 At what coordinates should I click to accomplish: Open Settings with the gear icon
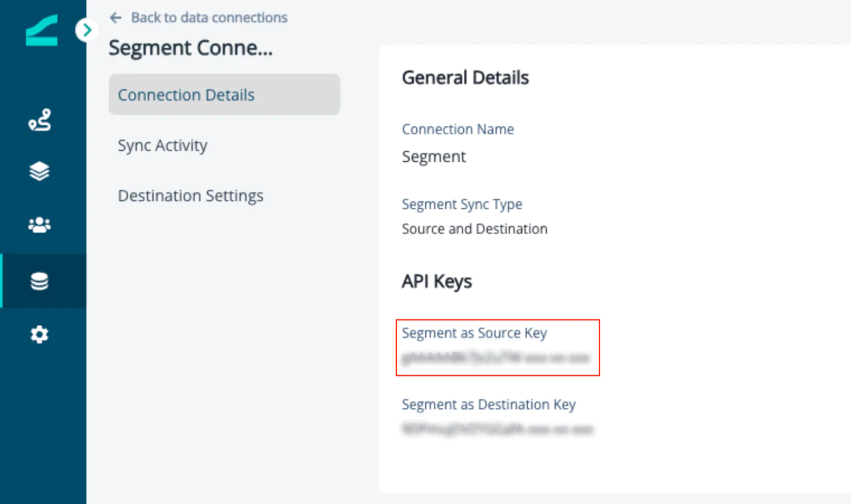pos(39,334)
